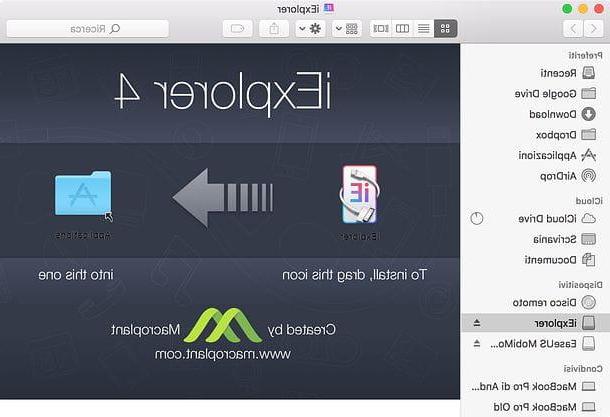Switch Finder to list view
Image resolution: width=610 pixels, height=417 pixels.
coord(424,28)
